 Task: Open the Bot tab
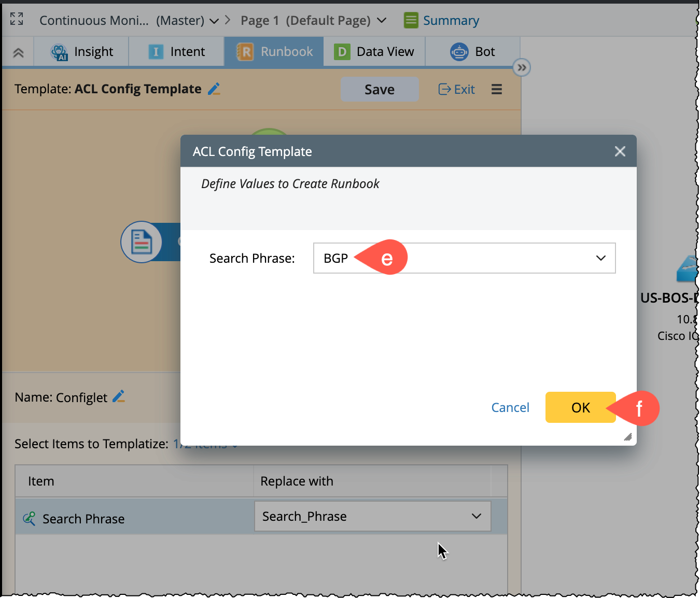point(472,52)
